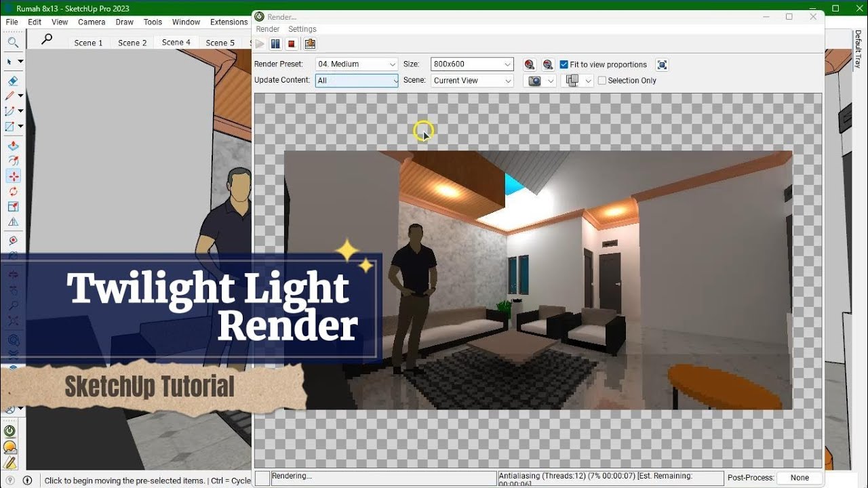
Task: Save the rendered image using the export icon
Action: 310,44
